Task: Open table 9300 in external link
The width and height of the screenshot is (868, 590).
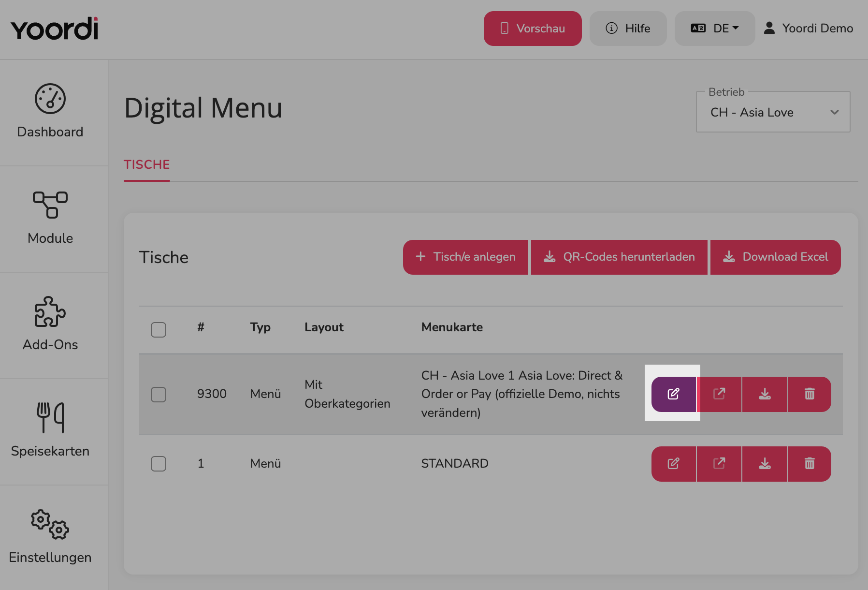Action: click(719, 394)
